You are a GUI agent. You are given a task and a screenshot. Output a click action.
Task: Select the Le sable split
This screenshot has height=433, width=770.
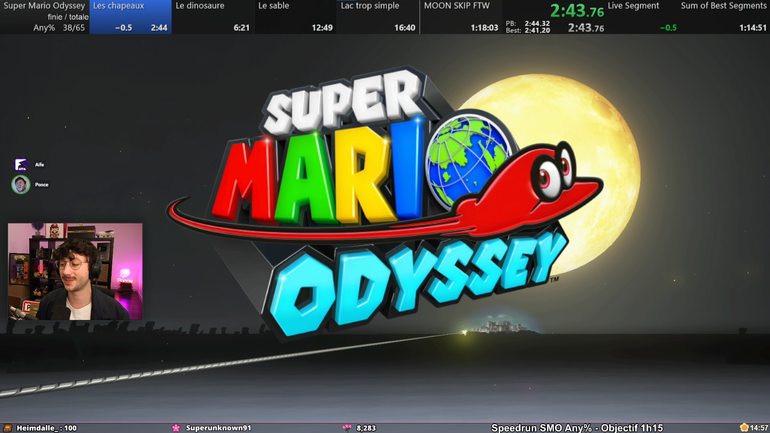[295, 17]
